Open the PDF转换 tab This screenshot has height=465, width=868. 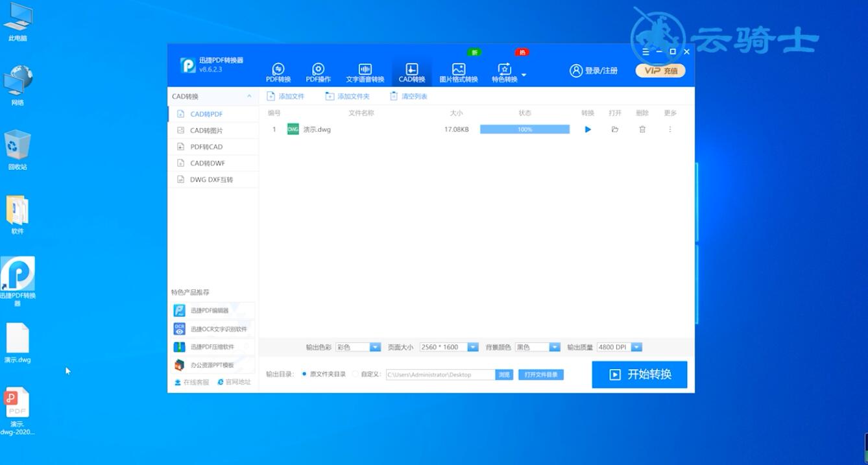click(x=278, y=73)
